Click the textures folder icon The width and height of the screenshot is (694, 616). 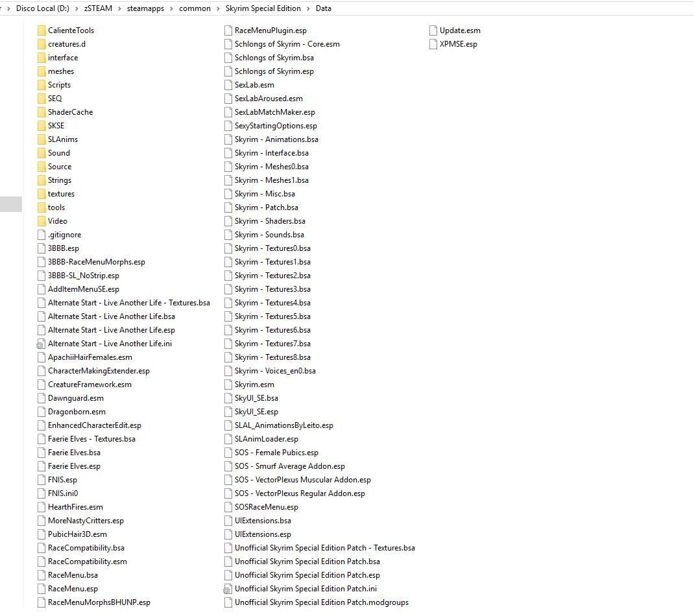42,194
